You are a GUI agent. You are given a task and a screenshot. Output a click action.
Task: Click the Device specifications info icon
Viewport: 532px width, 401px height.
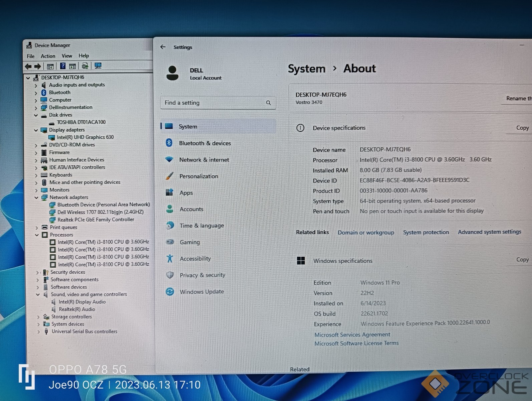(300, 128)
